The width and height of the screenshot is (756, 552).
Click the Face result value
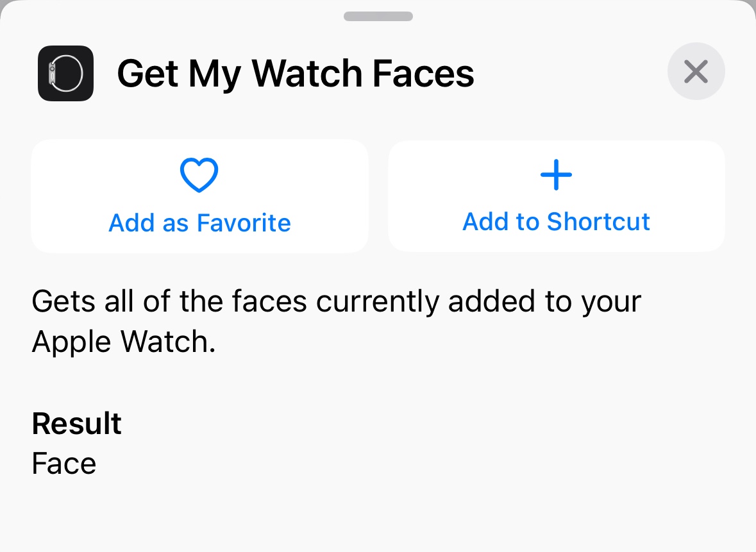tap(63, 463)
